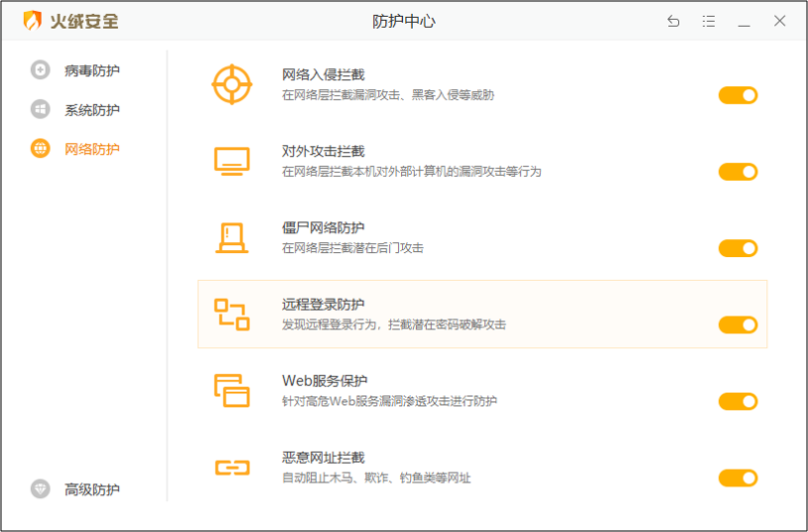The width and height of the screenshot is (808, 532).
Task: Click description 自动阻止木马、欺诈、钓鱼类等网址
Action: [x=376, y=477]
